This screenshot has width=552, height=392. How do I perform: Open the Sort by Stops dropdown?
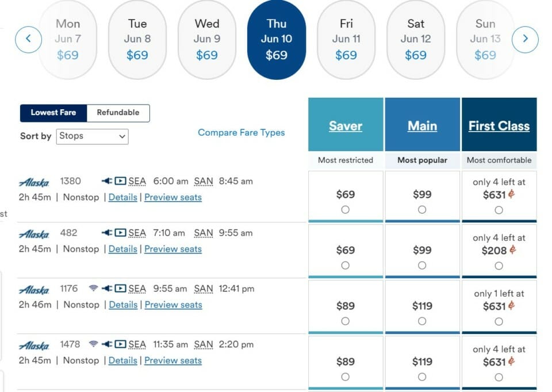(x=92, y=136)
